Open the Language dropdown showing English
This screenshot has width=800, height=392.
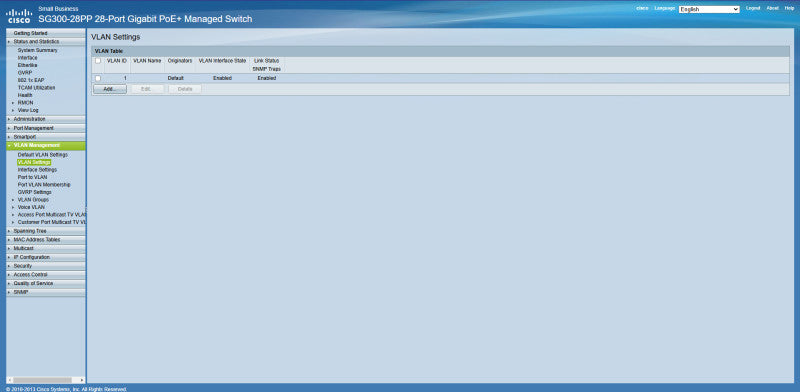coord(709,9)
